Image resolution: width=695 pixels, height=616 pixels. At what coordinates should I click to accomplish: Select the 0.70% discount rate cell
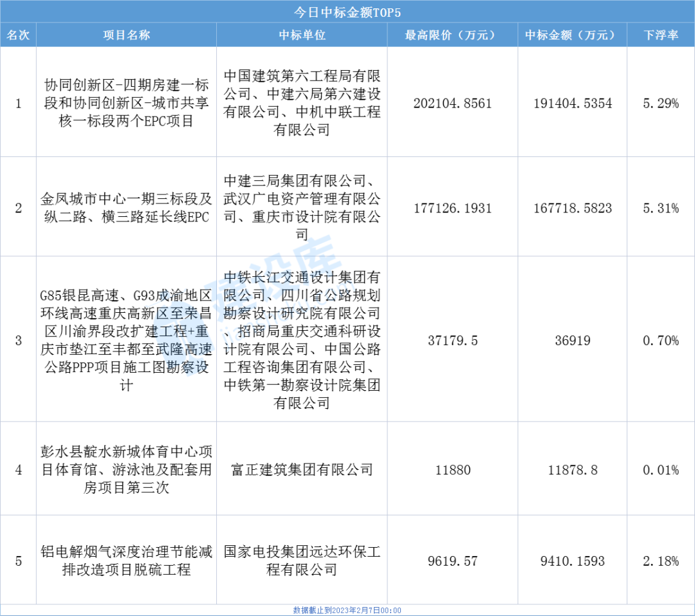661,341
